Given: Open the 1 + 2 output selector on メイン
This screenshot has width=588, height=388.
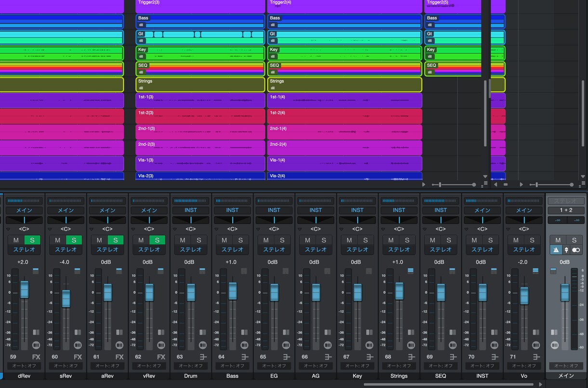Looking at the screenshot, I should pos(566,210).
